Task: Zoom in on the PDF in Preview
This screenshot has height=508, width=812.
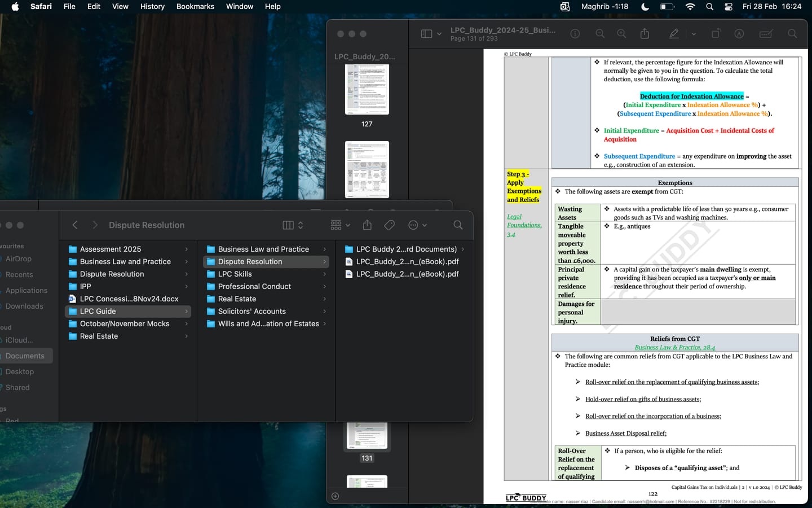Action: coord(621,34)
